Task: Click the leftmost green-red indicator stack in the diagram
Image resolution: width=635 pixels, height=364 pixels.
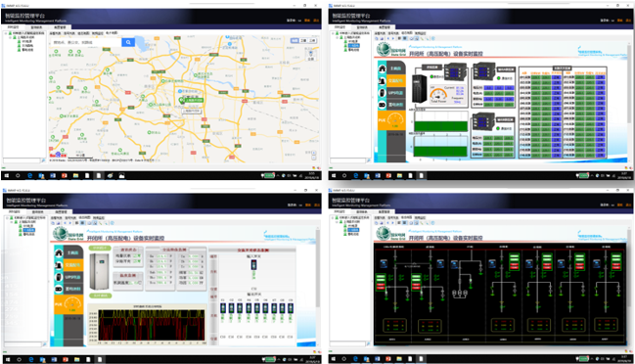Action: click(x=381, y=282)
